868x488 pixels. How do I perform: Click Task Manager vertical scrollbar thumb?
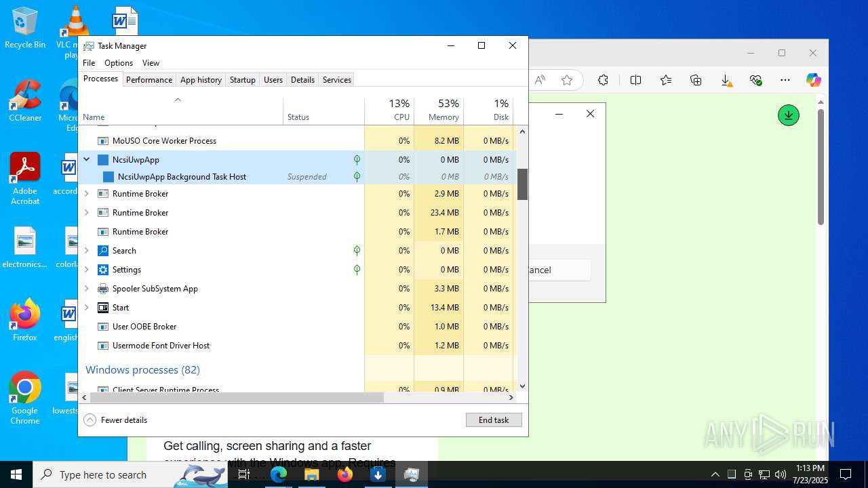tap(522, 184)
